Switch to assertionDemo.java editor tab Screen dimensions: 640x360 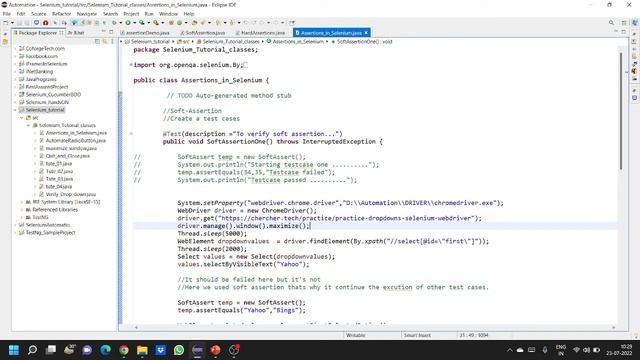pyautogui.click(x=147, y=33)
